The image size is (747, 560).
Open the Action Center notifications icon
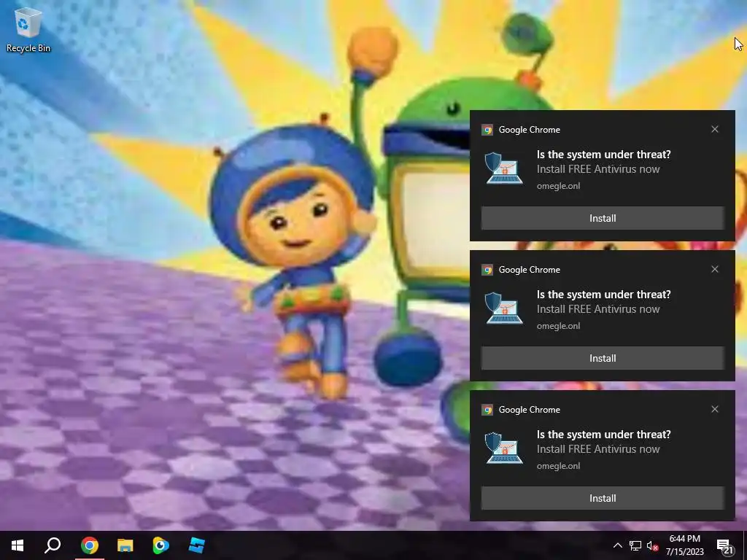click(725, 547)
